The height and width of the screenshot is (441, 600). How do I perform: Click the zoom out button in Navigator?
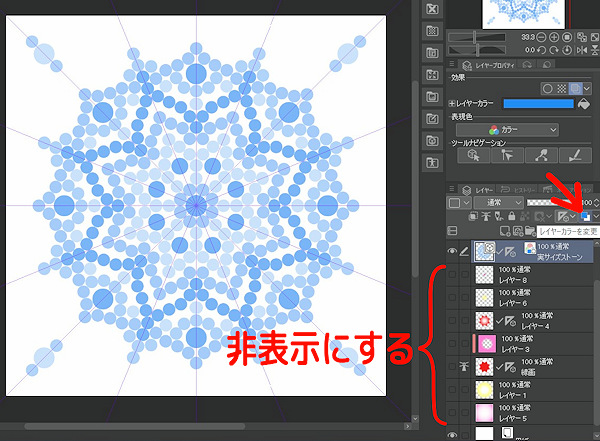(541, 37)
